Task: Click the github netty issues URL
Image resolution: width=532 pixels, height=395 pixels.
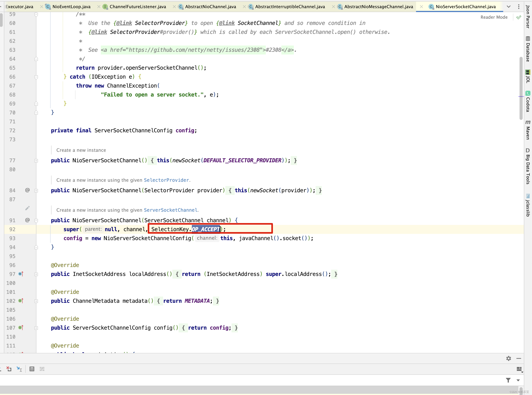Action: click(194, 50)
